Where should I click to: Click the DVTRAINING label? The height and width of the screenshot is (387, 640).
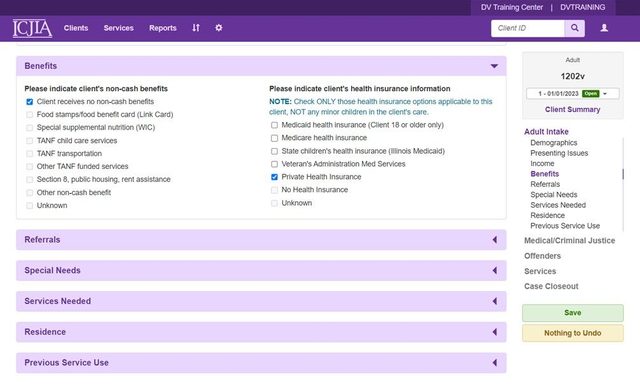pos(582,7)
